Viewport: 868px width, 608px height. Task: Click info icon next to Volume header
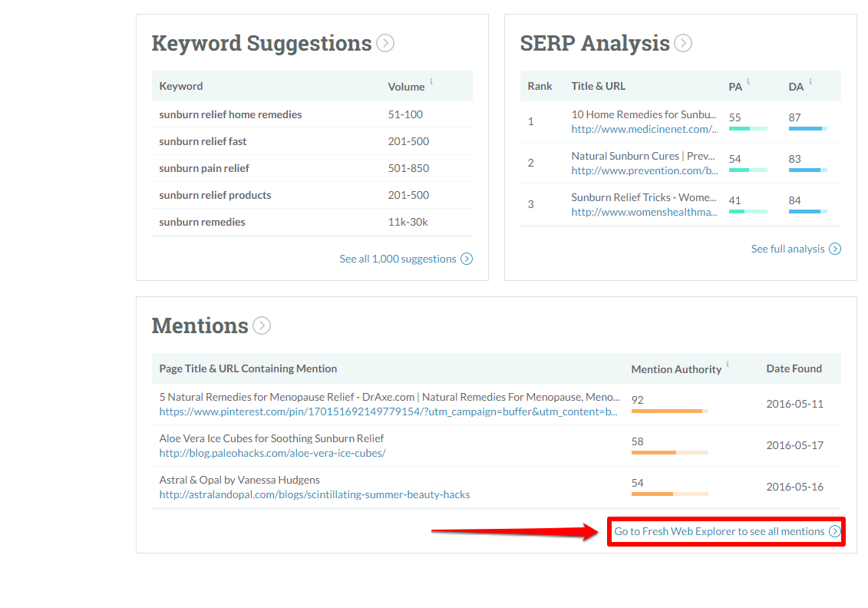point(431,81)
